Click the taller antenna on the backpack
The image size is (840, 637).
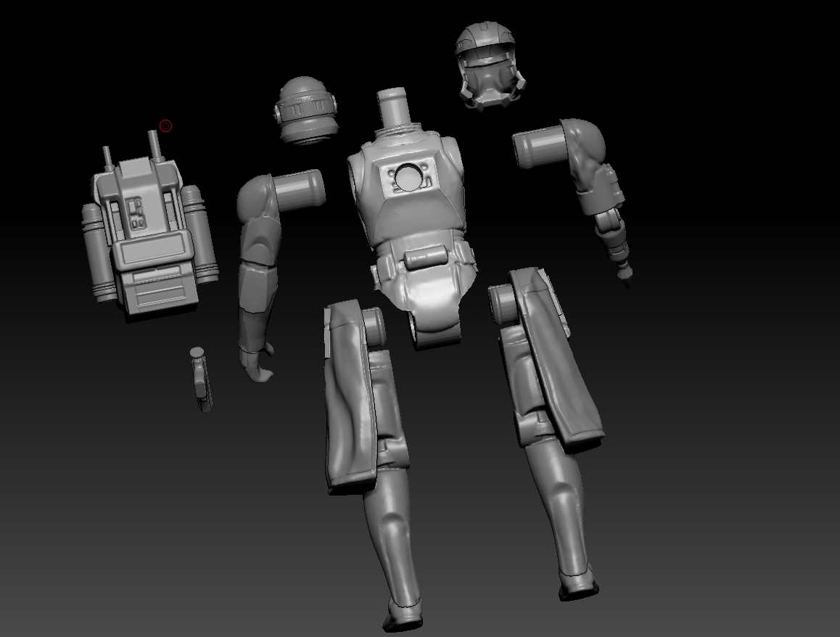tap(155, 145)
